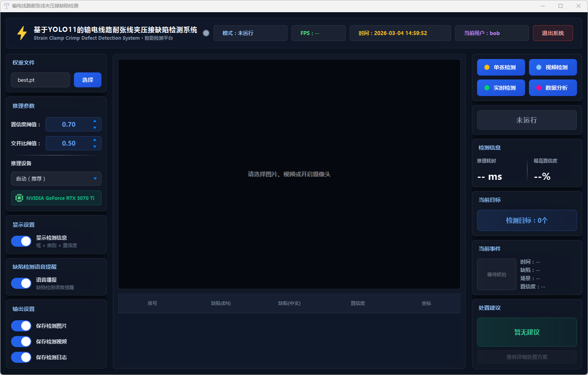Disable the 语音播报 voice alert switch
Screen dimensions: 588x375
click(21, 283)
